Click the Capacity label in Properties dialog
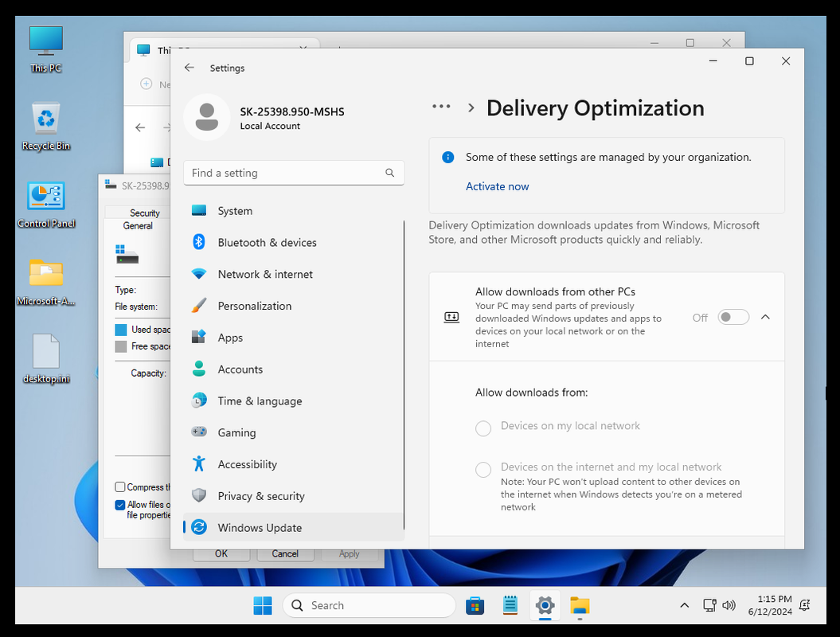Viewport: 840px width, 637px height. pos(148,373)
